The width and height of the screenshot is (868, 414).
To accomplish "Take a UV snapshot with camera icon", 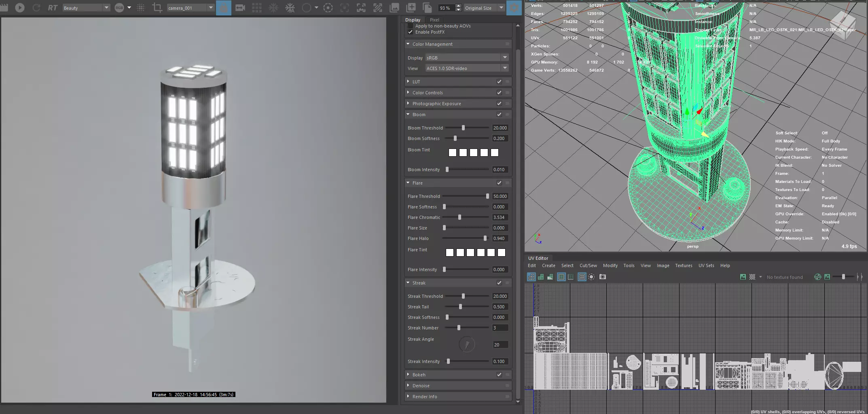I will pos(603,277).
